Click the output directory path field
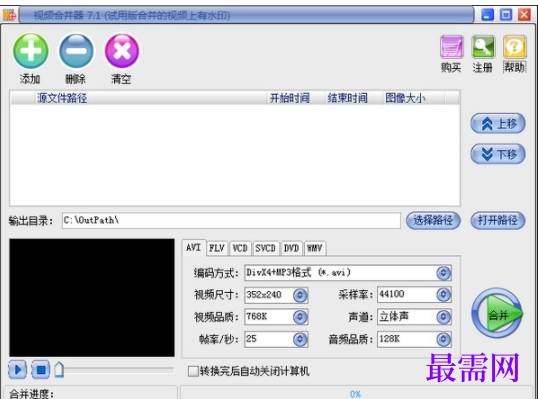 (x=231, y=220)
